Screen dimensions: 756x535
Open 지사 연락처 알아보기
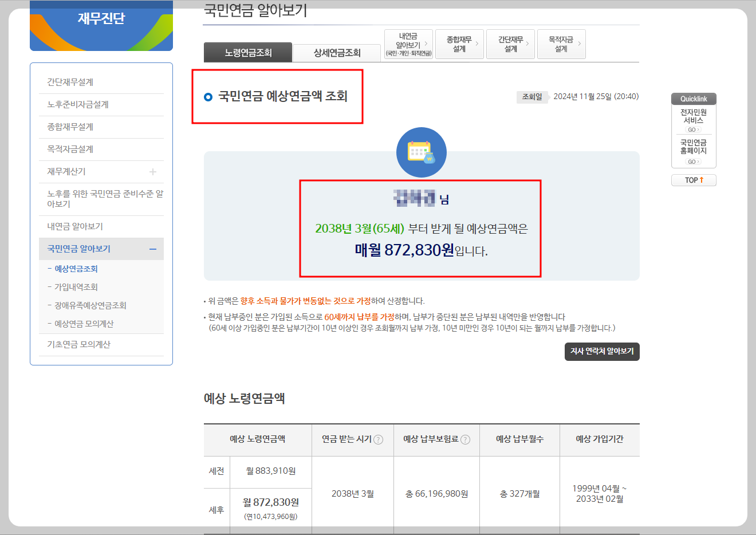[x=602, y=351]
